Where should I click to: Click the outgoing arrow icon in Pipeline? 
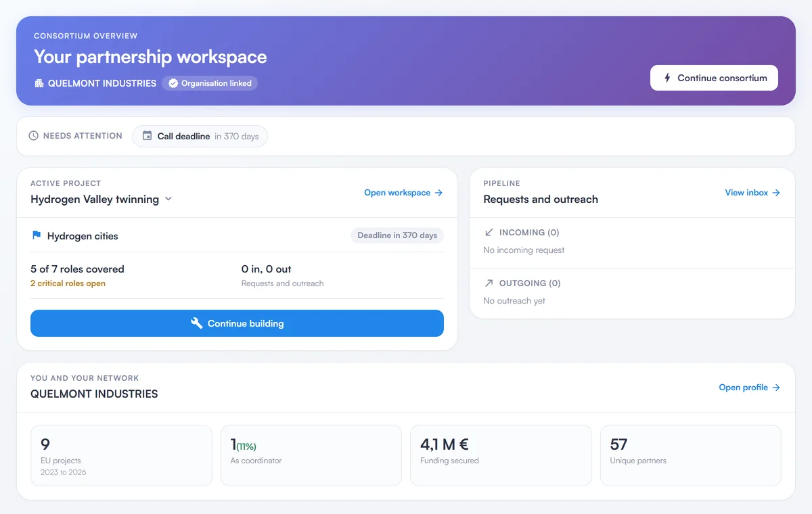coord(489,283)
